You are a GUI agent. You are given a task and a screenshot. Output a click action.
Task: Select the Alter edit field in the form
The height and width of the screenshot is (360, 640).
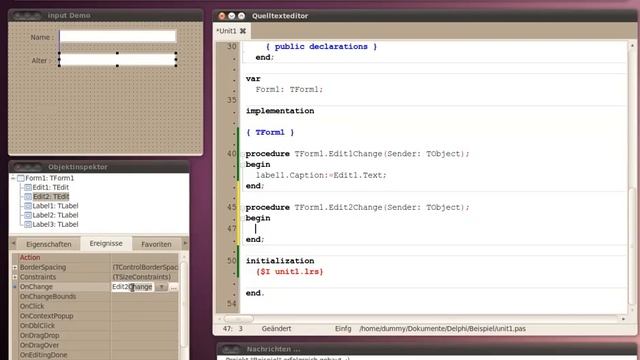click(x=118, y=60)
